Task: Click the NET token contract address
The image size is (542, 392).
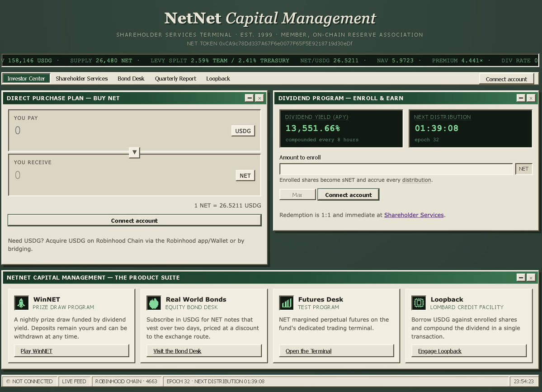Action: (x=286, y=43)
